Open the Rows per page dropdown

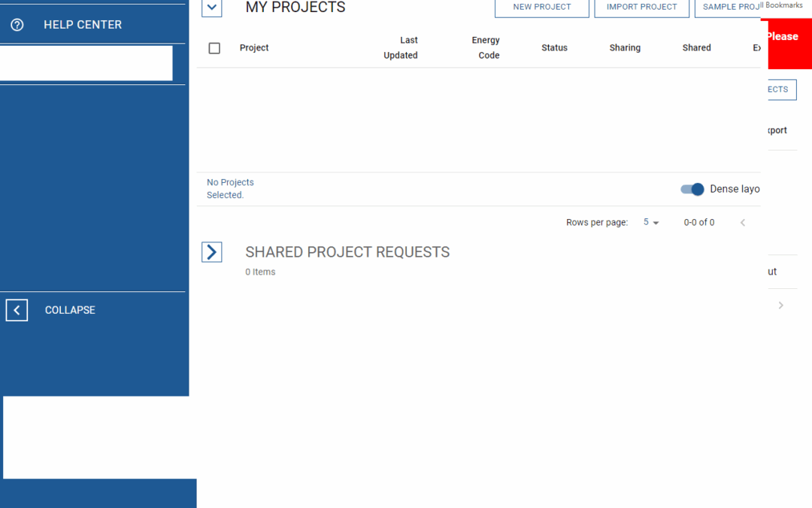tap(651, 223)
